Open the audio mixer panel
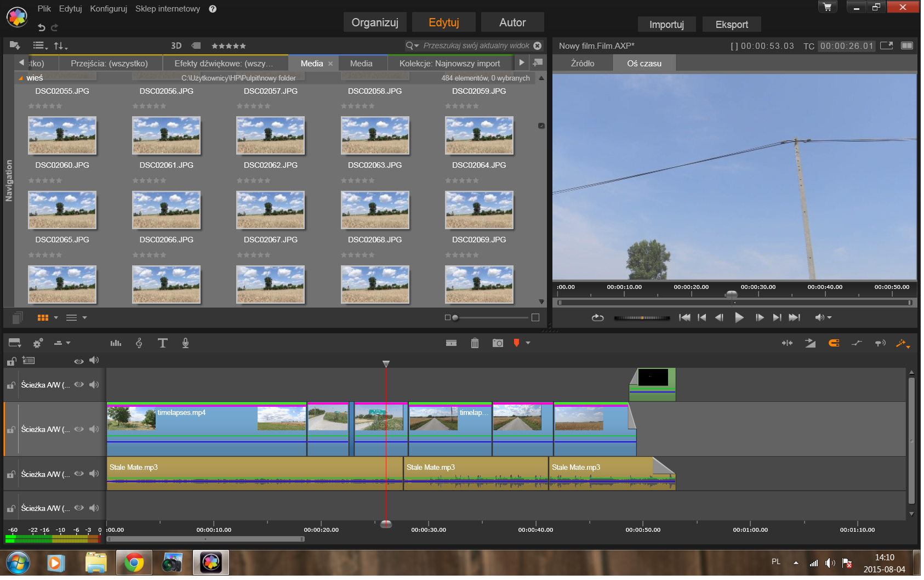924x580 pixels. pyautogui.click(x=116, y=343)
